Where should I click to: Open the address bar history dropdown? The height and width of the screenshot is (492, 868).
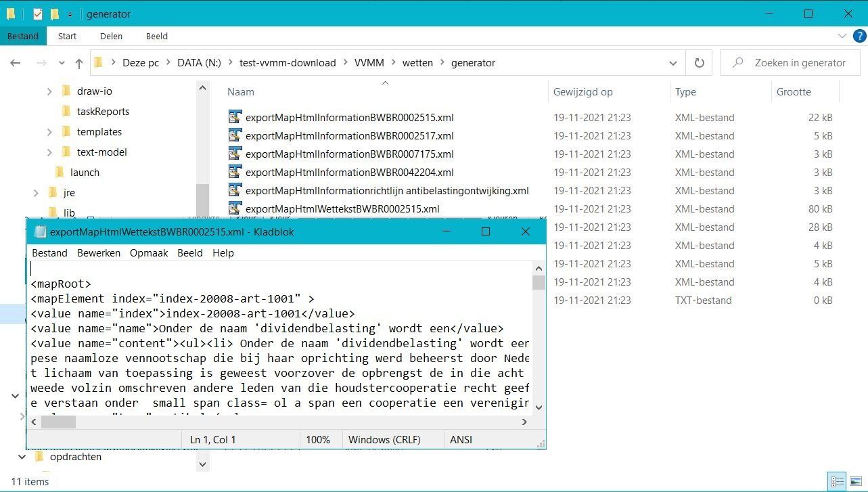[x=672, y=63]
